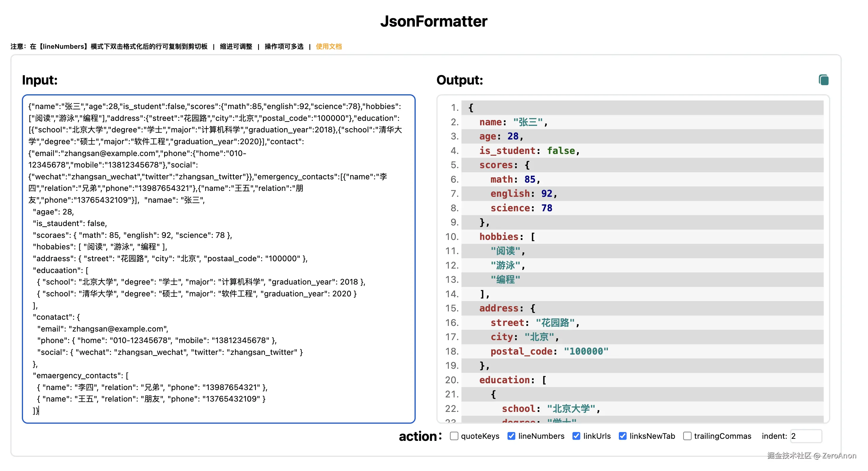This screenshot has height=471, width=868.
Task: Turn off the linksNewTab checkbox
Action: (x=622, y=436)
